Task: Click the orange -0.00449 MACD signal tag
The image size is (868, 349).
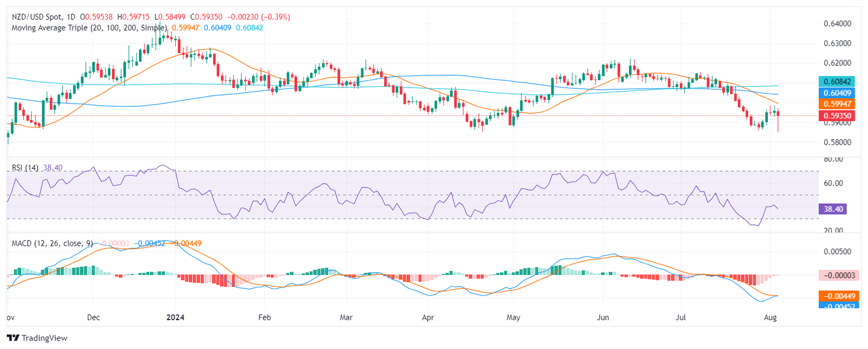Action: 838,295
